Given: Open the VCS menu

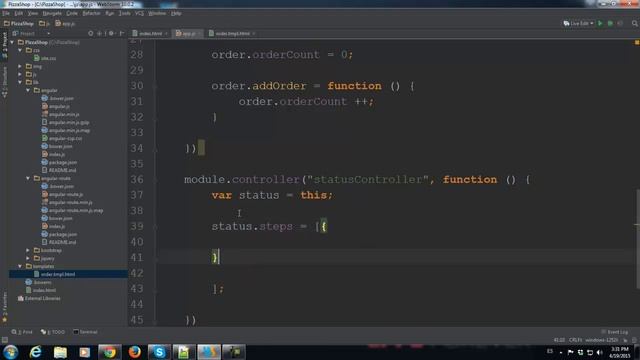Looking at the screenshot, I should (139, 13).
